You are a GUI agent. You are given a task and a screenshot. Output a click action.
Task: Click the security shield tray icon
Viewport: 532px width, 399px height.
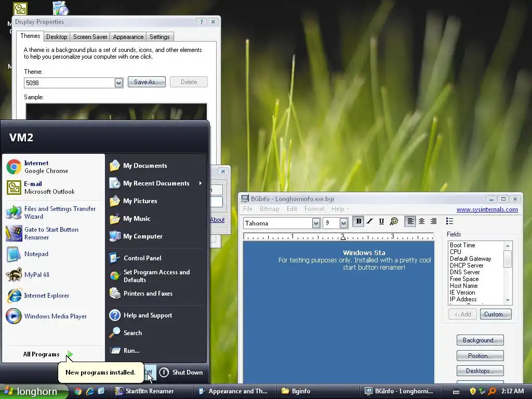473,391
